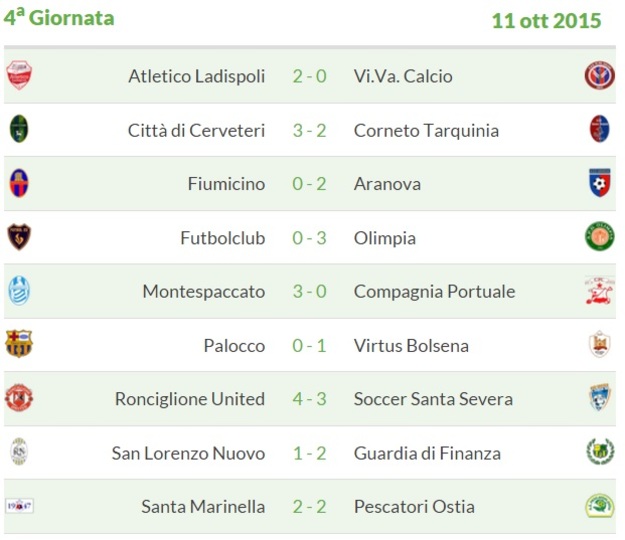Image resolution: width=625 pixels, height=540 pixels.
Task: Select the Aranova shield logo
Action: [x=599, y=183]
